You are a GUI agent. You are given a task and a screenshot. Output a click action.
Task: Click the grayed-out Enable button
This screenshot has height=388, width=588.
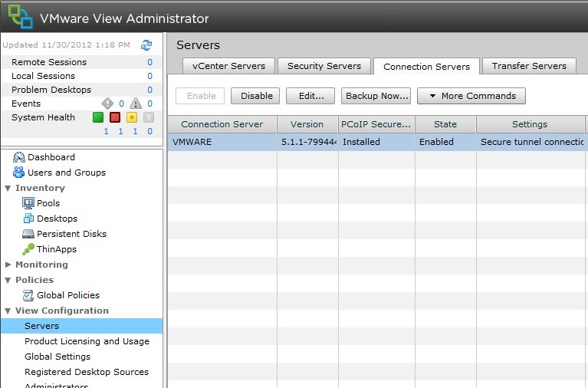[x=200, y=96]
